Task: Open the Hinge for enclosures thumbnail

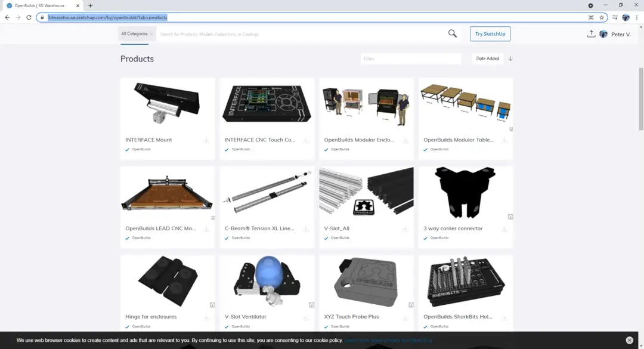Action: click(168, 281)
